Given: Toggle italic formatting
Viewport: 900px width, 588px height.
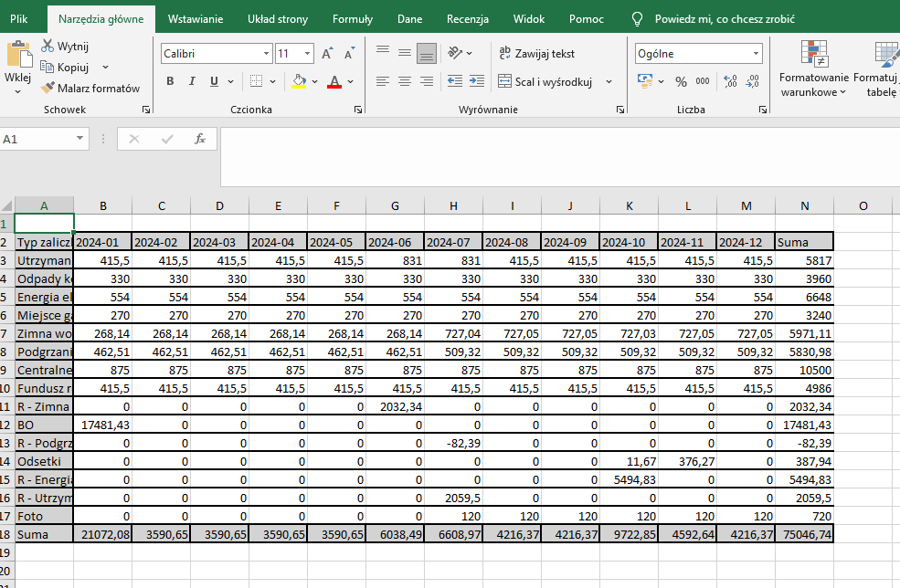Looking at the screenshot, I should pos(192,81).
